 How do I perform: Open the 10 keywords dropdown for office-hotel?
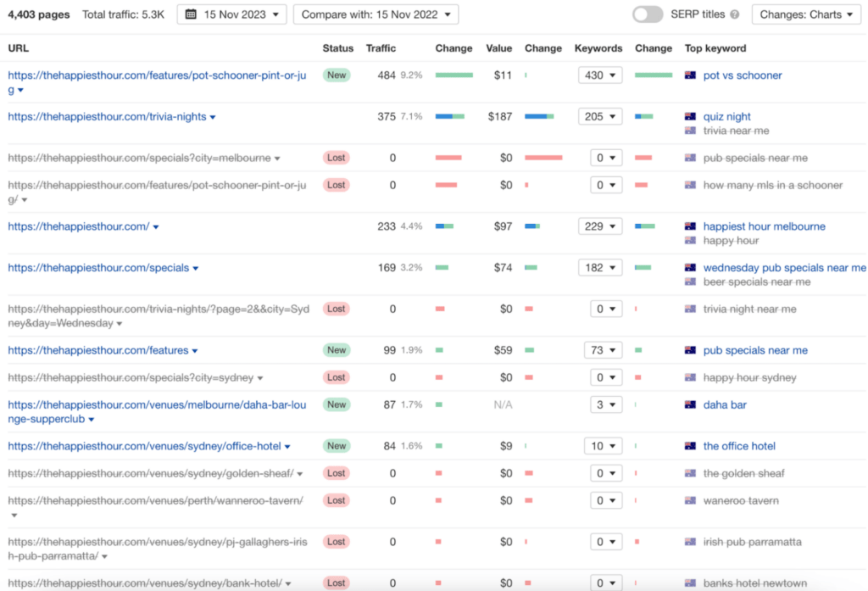(603, 446)
